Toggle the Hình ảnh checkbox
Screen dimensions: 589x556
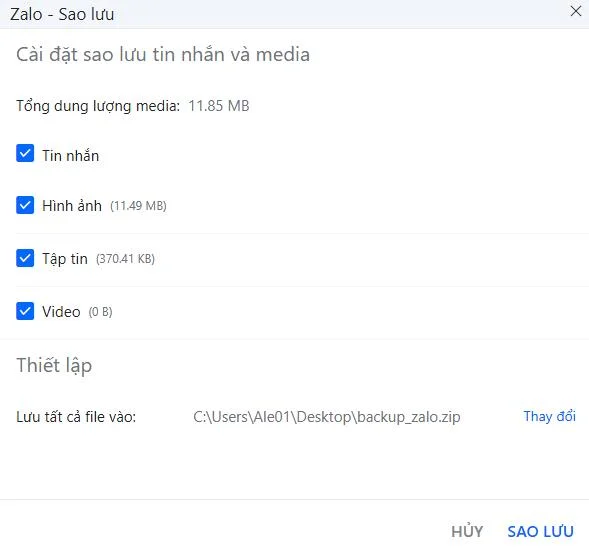[25, 205]
